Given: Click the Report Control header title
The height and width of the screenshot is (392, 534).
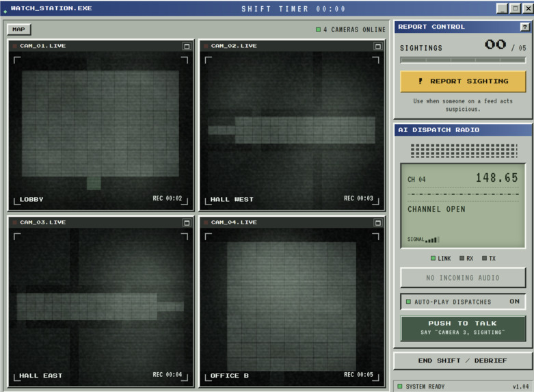Looking at the screenshot, I should click(x=431, y=27).
